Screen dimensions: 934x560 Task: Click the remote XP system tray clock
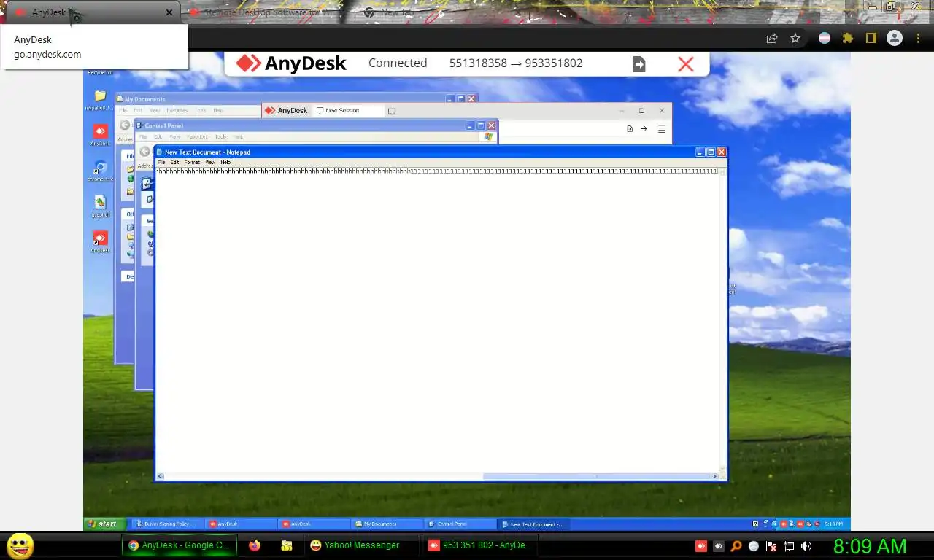834,524
